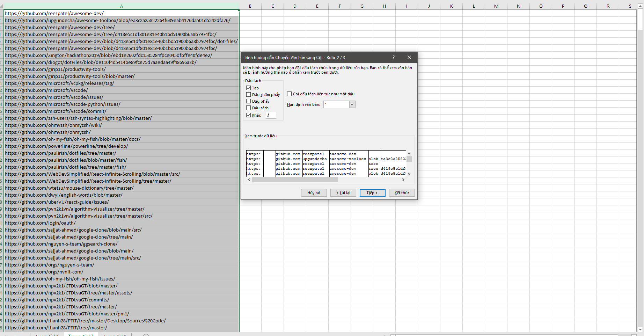Select the nguyen-s-team/ggsearch-clone URL cell
644x336 pixels.
tap(122, 244)
